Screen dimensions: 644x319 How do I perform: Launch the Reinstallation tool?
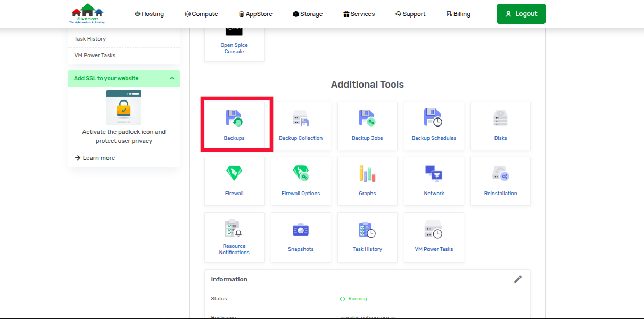(x=500, y=180)
